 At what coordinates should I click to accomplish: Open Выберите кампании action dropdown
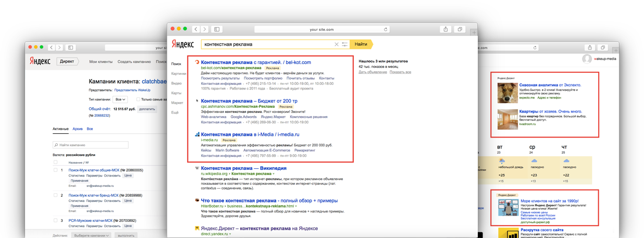click(x=91, y=235)
